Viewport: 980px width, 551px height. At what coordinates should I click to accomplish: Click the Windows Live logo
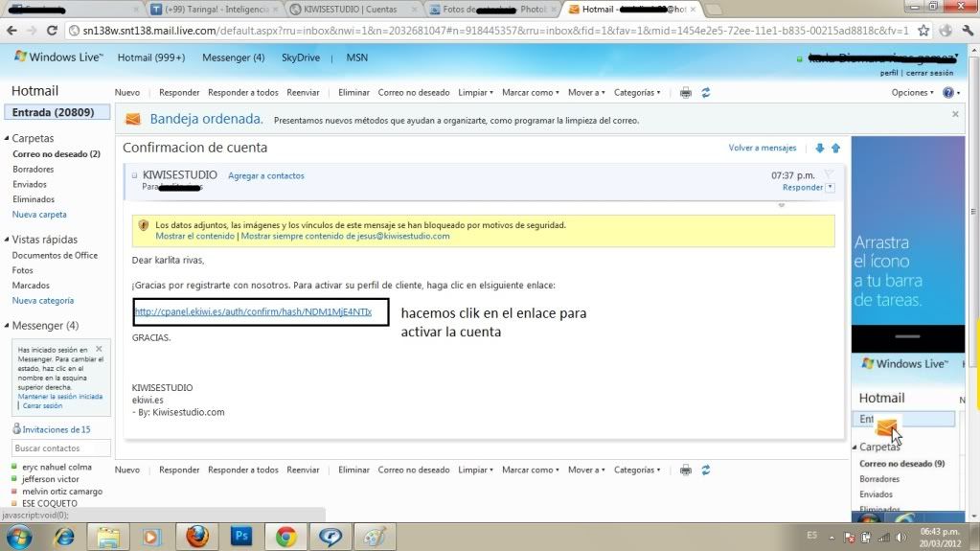pyautogui.click(x=58, y=57)
